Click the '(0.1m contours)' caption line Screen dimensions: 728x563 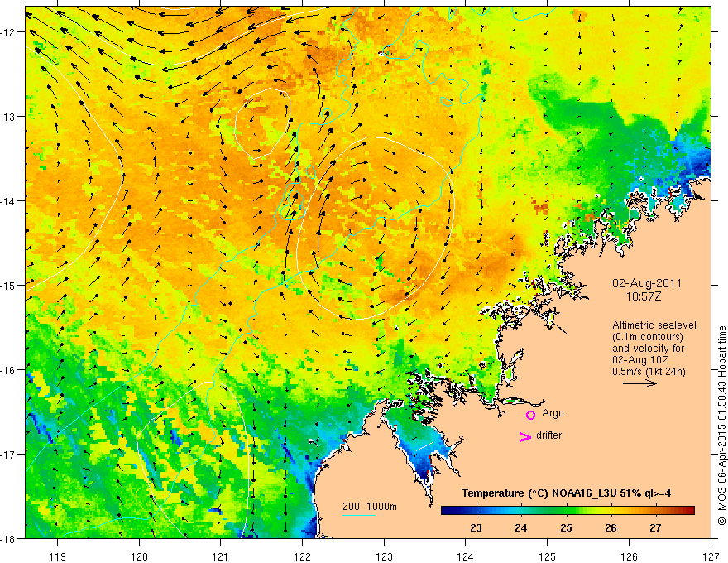click(x=648, y=337)
